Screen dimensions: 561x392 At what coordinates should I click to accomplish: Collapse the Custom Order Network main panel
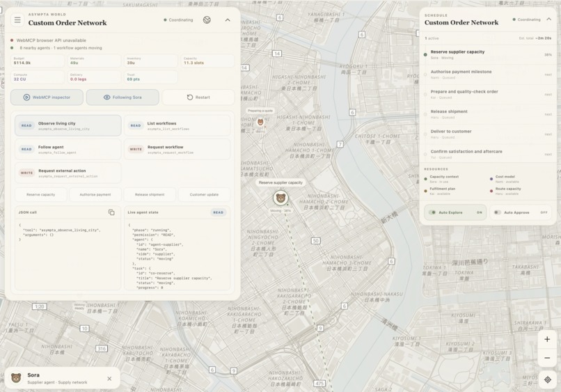[228, 20]
